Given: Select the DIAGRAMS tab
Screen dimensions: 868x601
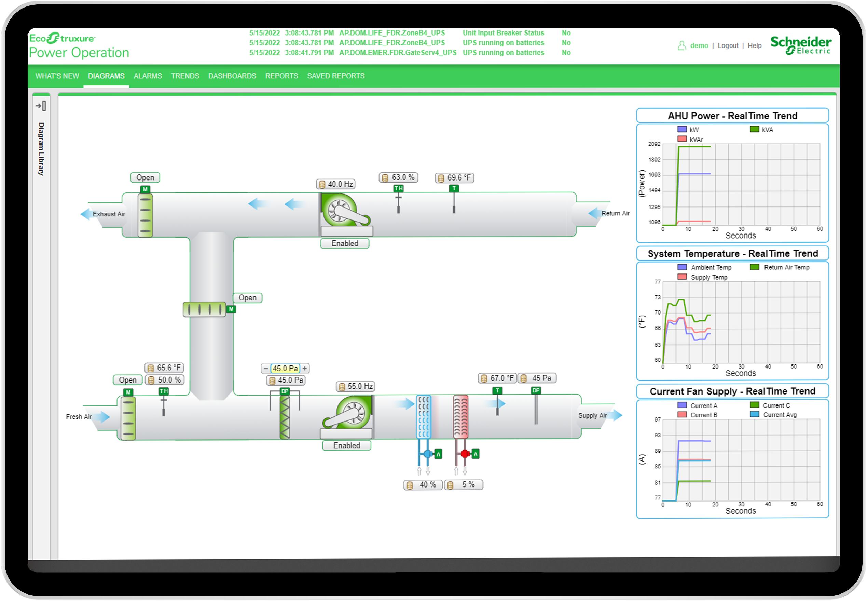Looking at the screenshot, I should (107, 76).
